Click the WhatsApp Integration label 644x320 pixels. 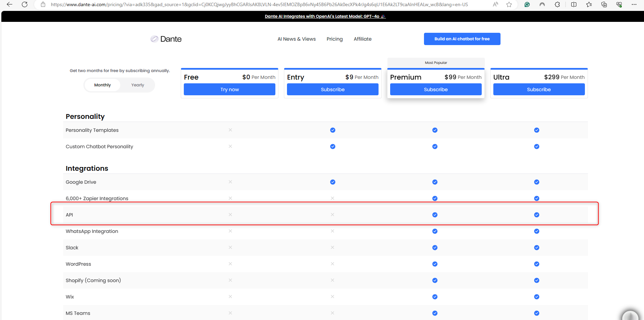coord(92,231)
